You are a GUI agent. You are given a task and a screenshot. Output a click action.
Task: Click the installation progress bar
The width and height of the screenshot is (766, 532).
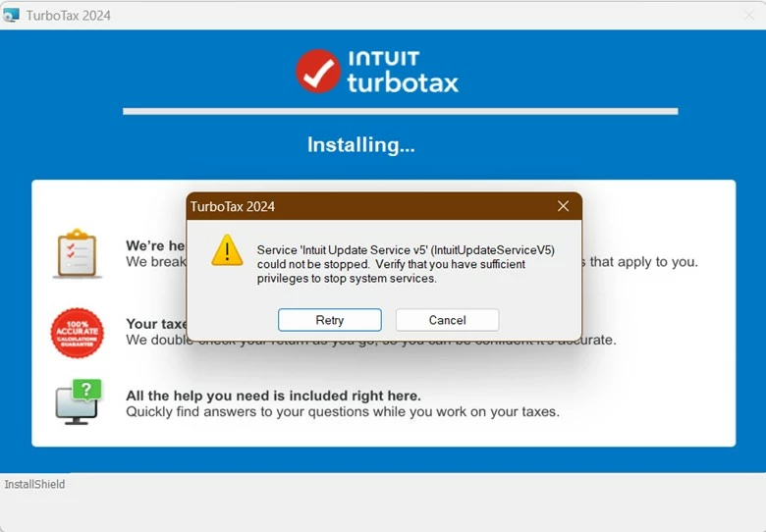pos(400,111)
